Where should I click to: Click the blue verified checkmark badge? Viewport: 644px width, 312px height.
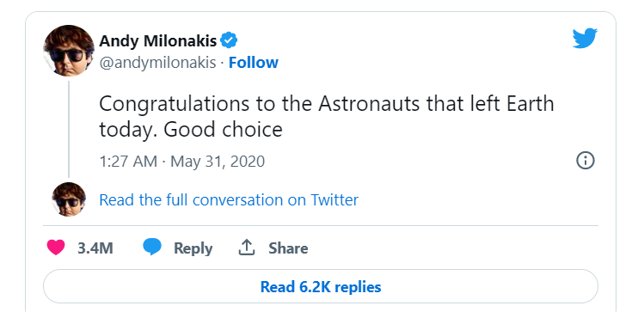pyautogui.click(x=229, y=40)
